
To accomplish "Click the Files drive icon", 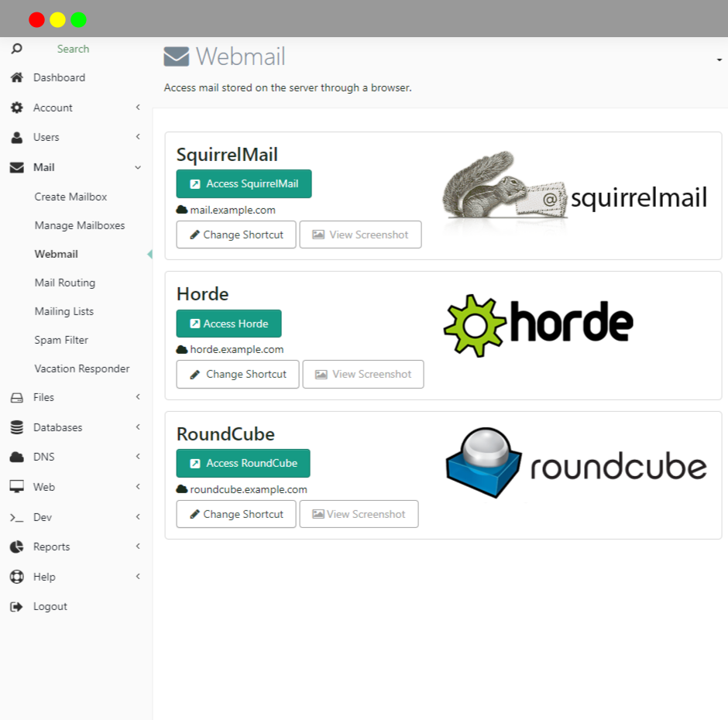I will click(x=17, y=398).
